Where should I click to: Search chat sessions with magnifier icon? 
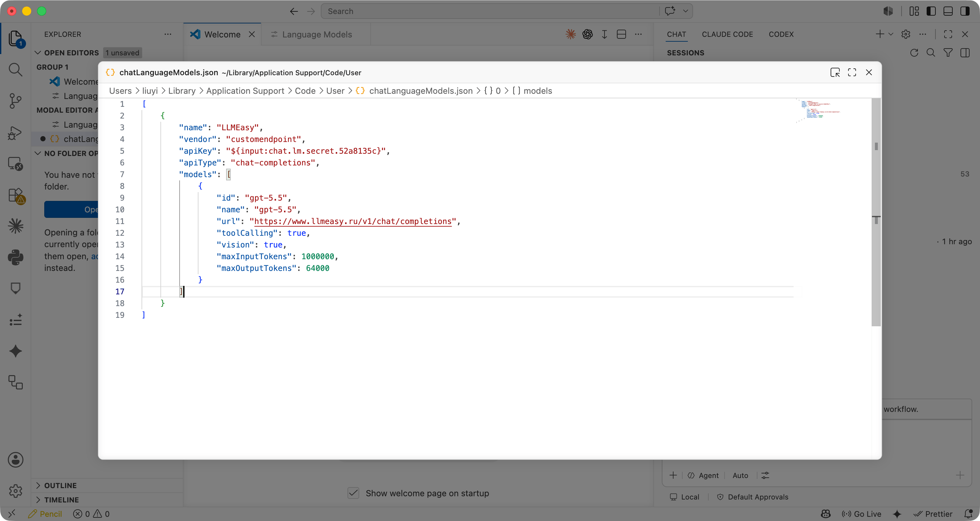tap(931, 52)
